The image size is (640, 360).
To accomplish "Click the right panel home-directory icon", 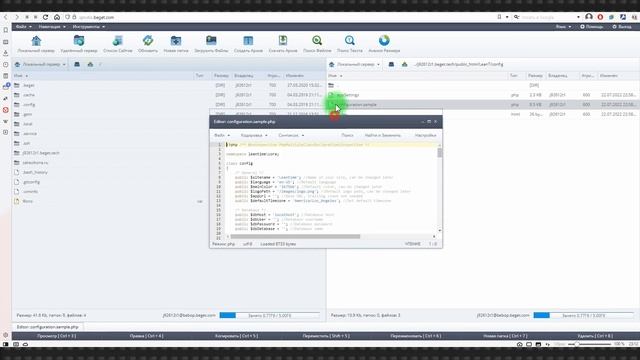I will 404,64.
